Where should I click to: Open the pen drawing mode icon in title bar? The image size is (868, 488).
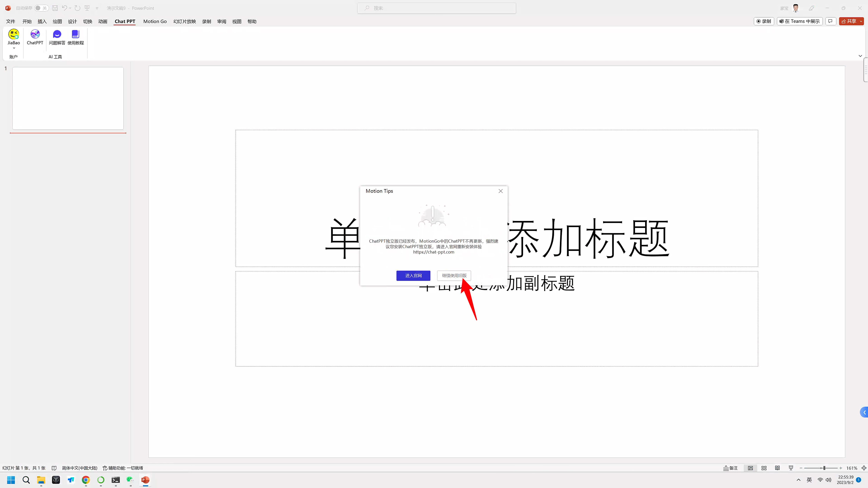tap(811, 8)
